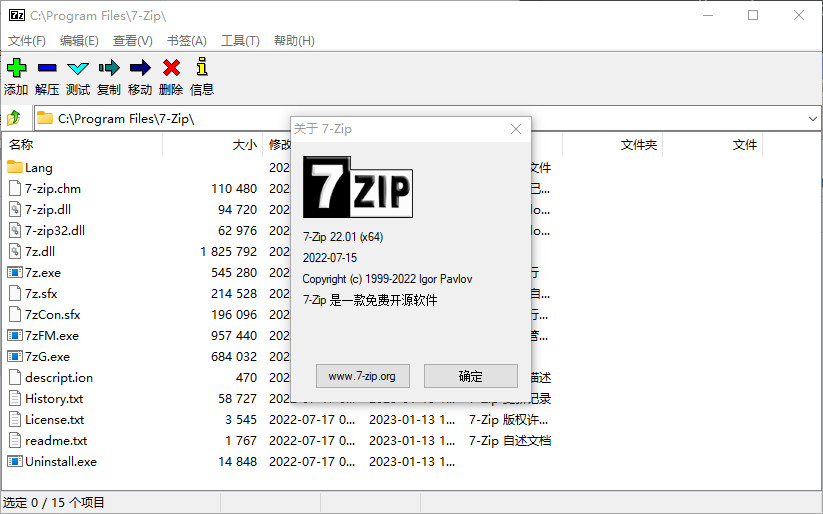Click the 7-Zip logo image in About dialog
Image resolution: width=823 pixels, height=514 pixels.
pyautogui.click(x=357, y=187)
